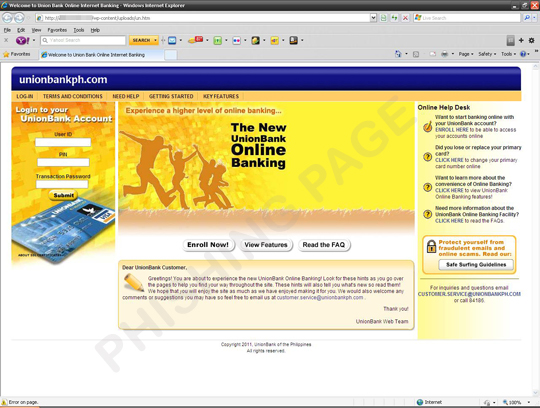Viewport: 540px width, 408px height.
Task: Open GETTING STARTED nav link
Action: click(171, 96)
